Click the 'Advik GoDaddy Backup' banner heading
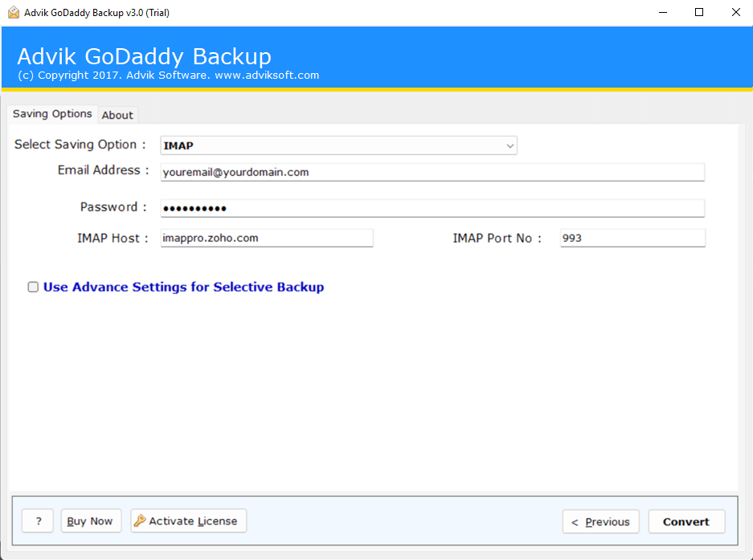Viewport: 753px width, 560px height. [x=144, y=56]
